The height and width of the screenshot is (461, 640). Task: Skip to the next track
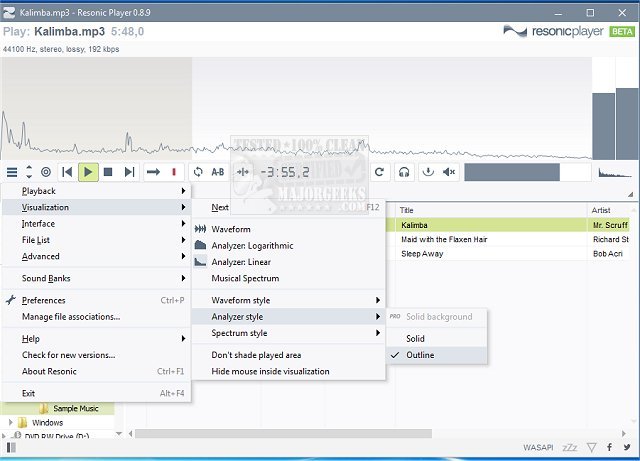point(129,172)
